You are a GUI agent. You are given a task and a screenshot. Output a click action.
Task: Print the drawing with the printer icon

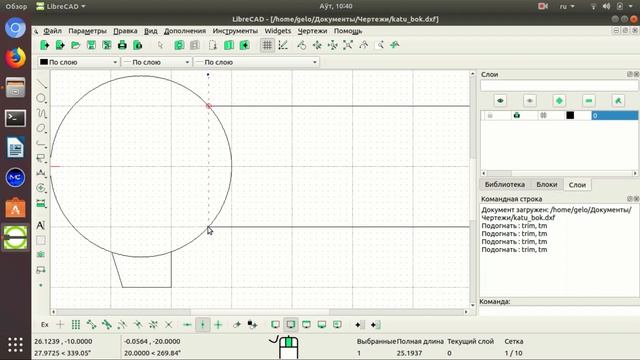pyautogui.click(x=122, y=45)
